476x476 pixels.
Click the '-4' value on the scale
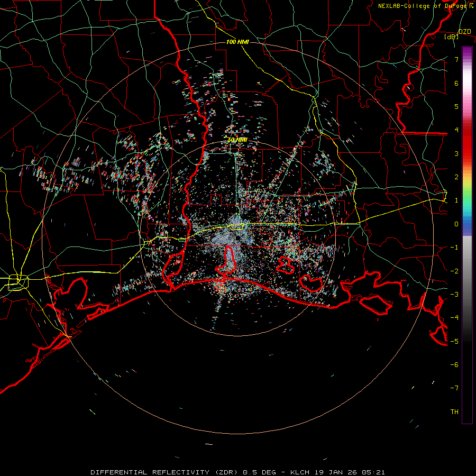point(454,318)
